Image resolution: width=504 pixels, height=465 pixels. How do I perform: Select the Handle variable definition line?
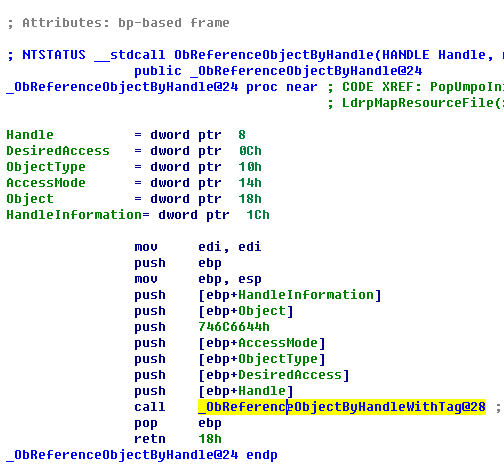[126, 135]
